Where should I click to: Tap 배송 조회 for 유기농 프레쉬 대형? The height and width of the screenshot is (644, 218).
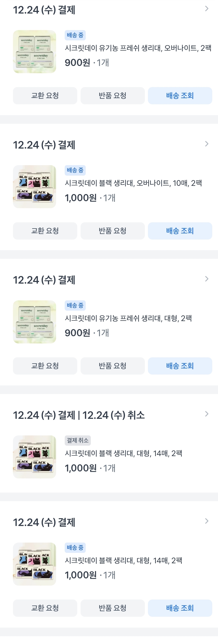coord(180,366)
